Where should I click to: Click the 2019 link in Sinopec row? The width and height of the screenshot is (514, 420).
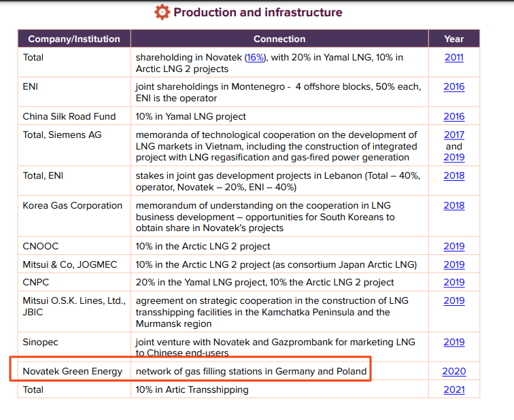(454, 342)
